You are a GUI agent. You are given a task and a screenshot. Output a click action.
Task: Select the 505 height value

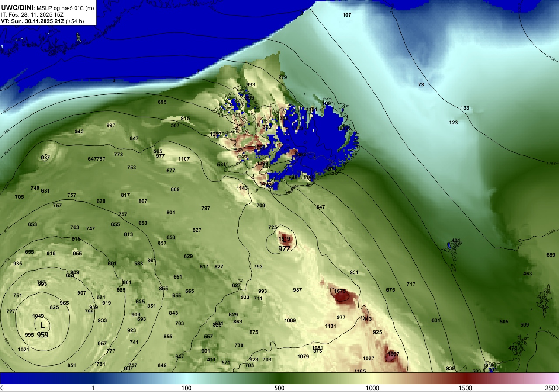coord(504,322)
